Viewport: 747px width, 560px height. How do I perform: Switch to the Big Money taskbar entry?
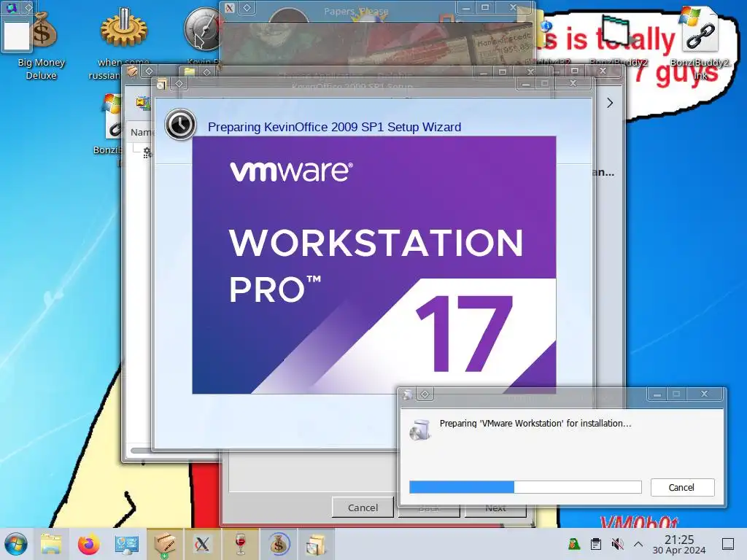[x=279, y=544]
